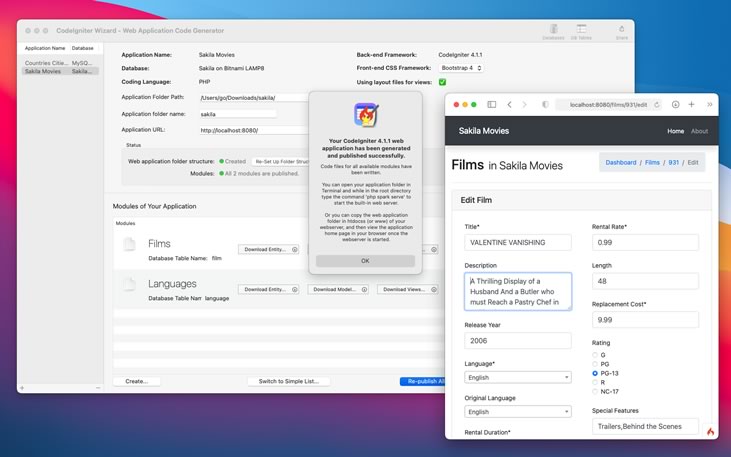Click the Application Folder Path field

point(253,98)
